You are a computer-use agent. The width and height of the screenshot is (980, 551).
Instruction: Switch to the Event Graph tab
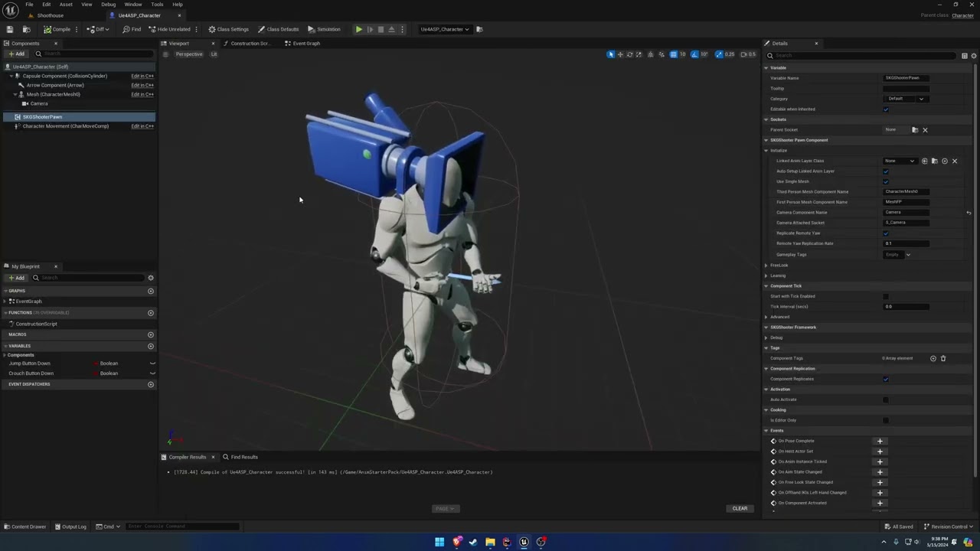pos(303,44)
